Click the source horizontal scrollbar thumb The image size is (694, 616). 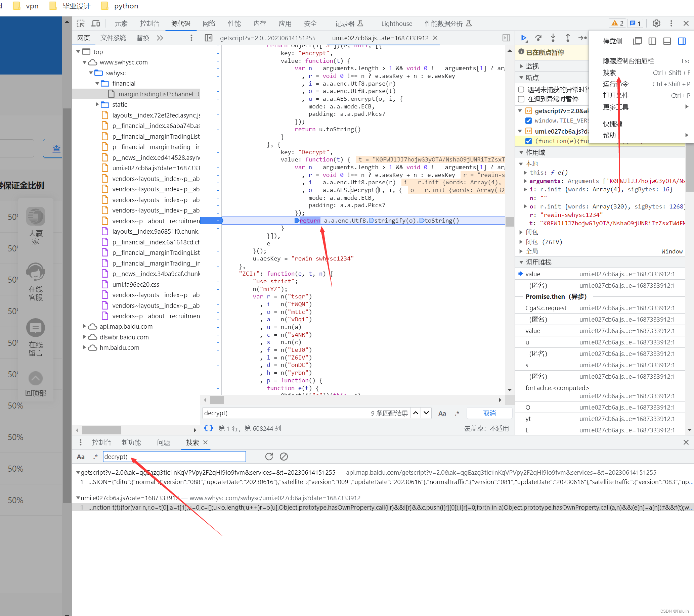pos(217,400)
